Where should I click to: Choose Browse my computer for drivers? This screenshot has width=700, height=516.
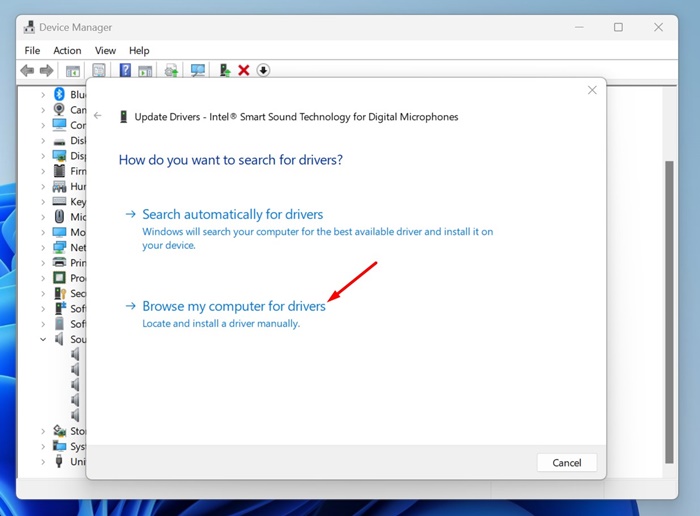pos(234,306)
